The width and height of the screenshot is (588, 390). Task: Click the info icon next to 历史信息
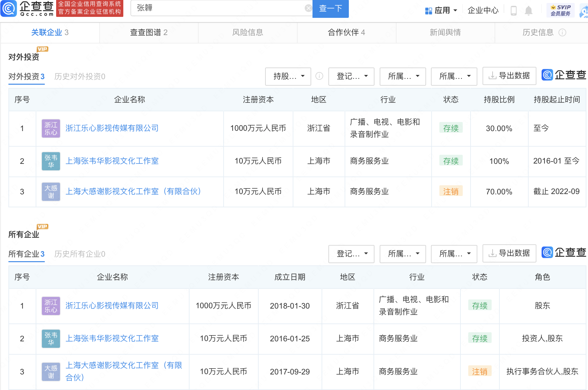[x=564, y=32]
